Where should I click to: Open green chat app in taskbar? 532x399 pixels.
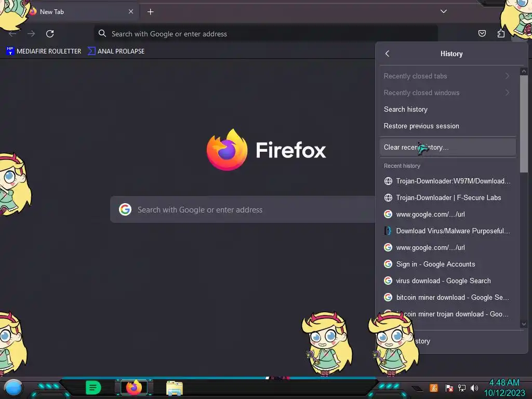(x=93, y=388)
